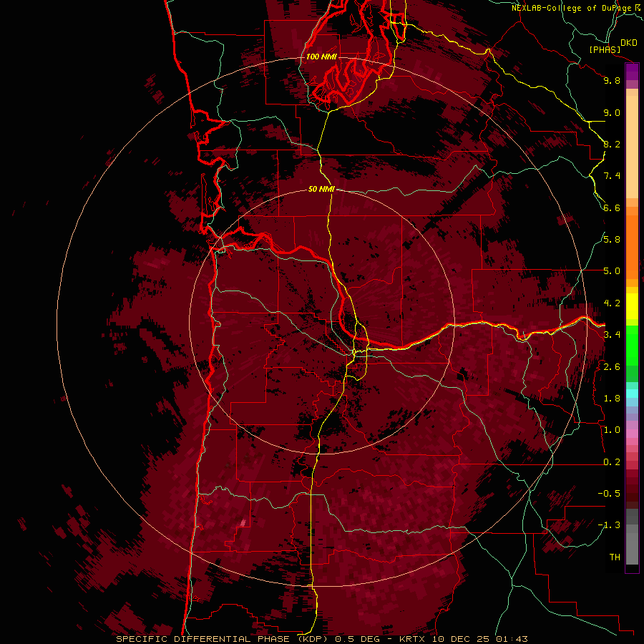
Task: Click the "50 NMI" range ring label
Action: tap(321, 189)
